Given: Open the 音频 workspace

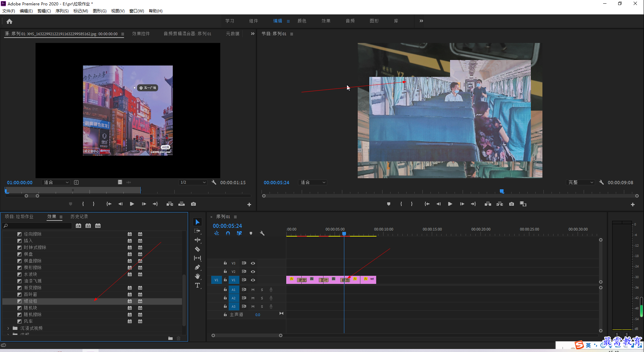Looking at the screenshot, I should [x=350, y=21].
